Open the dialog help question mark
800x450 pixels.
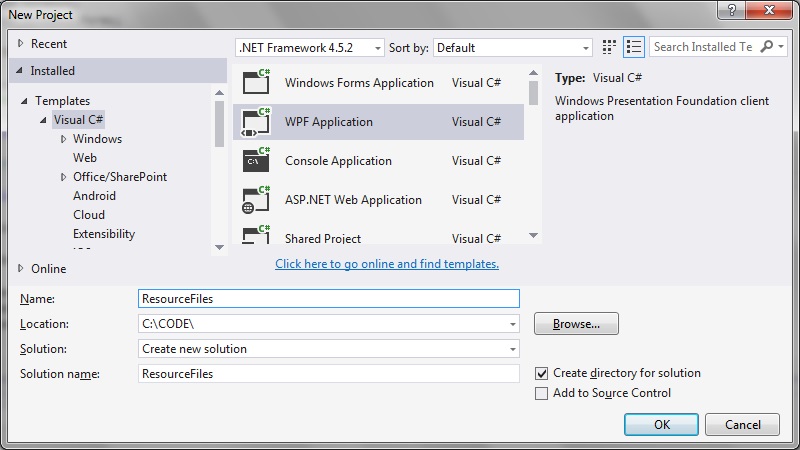(732, 10)
